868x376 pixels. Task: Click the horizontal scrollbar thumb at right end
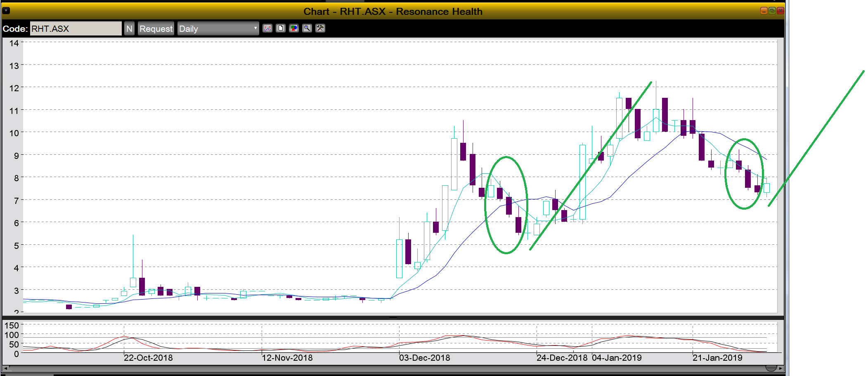(x=771, y=368)
